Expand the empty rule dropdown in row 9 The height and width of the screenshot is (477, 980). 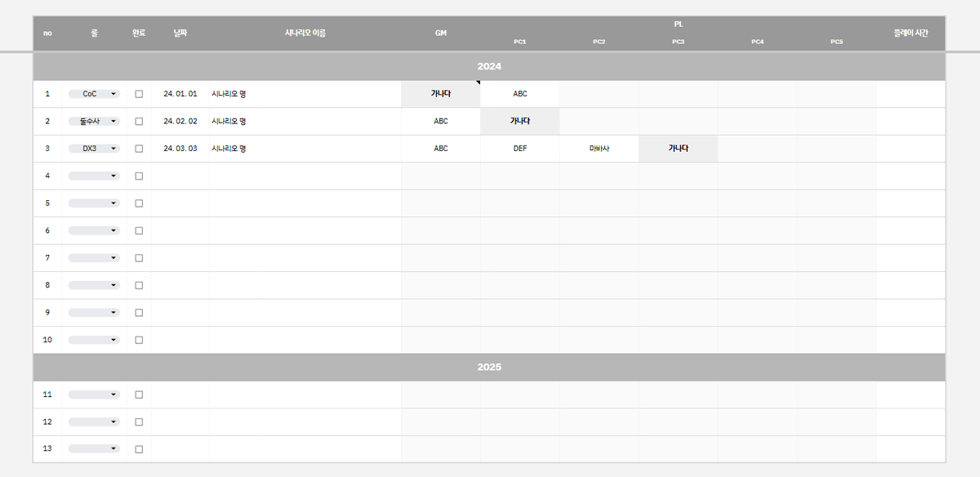click(x=94, y=313)
